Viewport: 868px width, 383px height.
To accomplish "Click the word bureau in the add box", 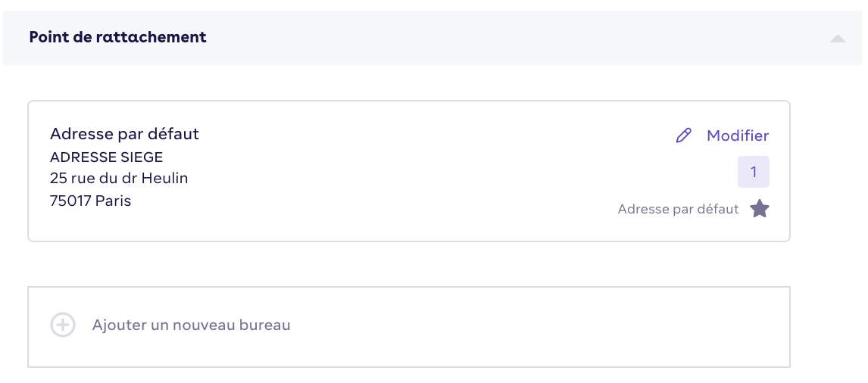I will tap(264, 325).
